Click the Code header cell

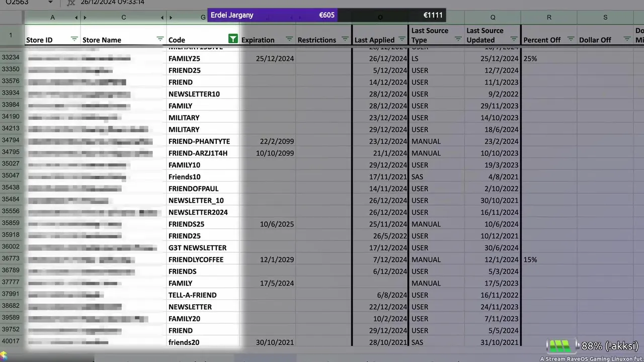pos(203,35)
